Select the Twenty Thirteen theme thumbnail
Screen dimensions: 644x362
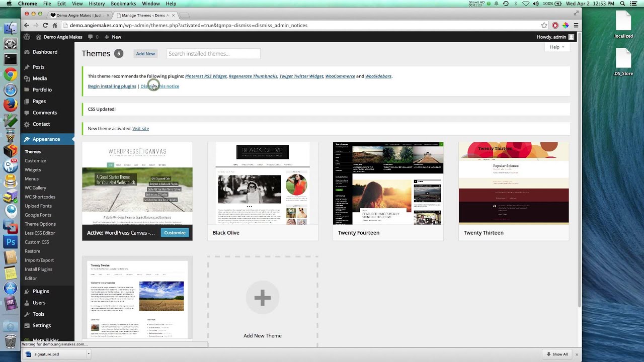[x=514, y=184]
